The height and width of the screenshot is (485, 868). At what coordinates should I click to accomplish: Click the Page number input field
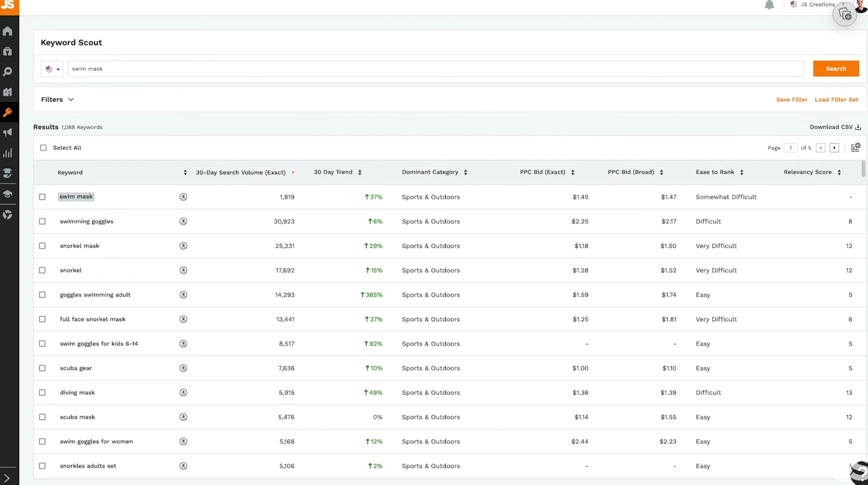[791, 147]
